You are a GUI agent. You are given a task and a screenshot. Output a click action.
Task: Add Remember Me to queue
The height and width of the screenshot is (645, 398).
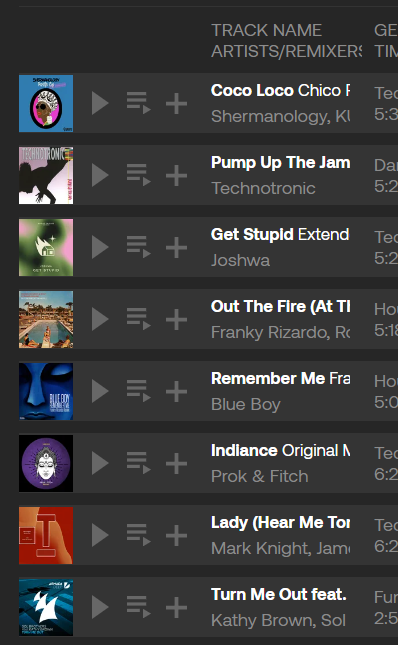pos(139,391)
